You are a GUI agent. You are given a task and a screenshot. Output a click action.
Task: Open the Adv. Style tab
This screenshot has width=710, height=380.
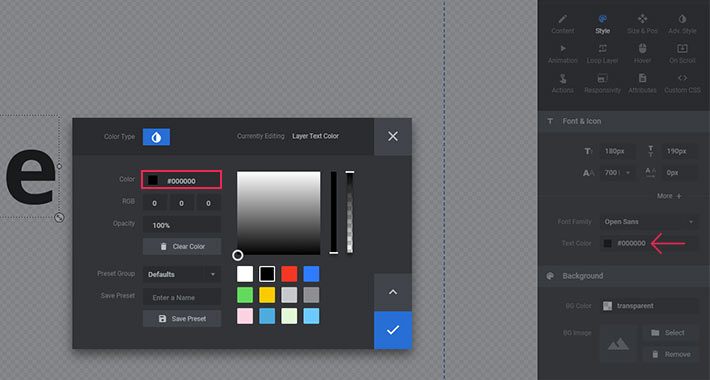click(682, 24)
